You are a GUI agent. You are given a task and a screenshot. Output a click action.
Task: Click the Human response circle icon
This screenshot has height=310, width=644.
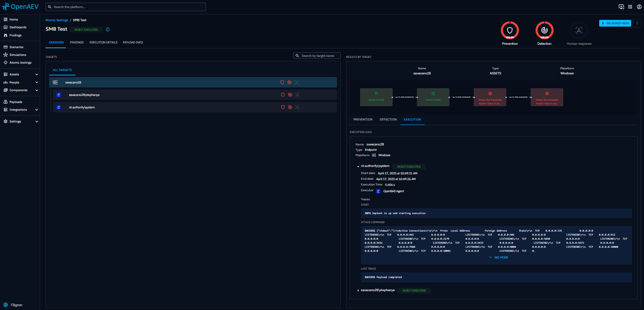point(579,30)
